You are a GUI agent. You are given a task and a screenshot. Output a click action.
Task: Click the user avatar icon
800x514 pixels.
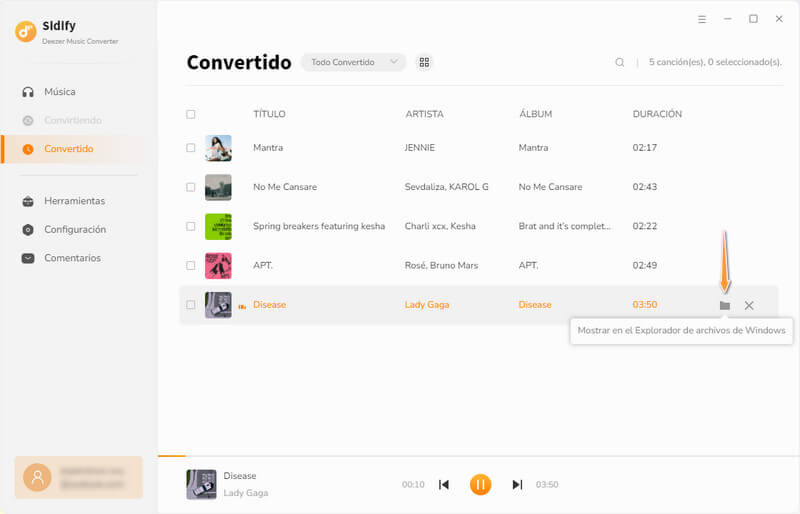37,478
